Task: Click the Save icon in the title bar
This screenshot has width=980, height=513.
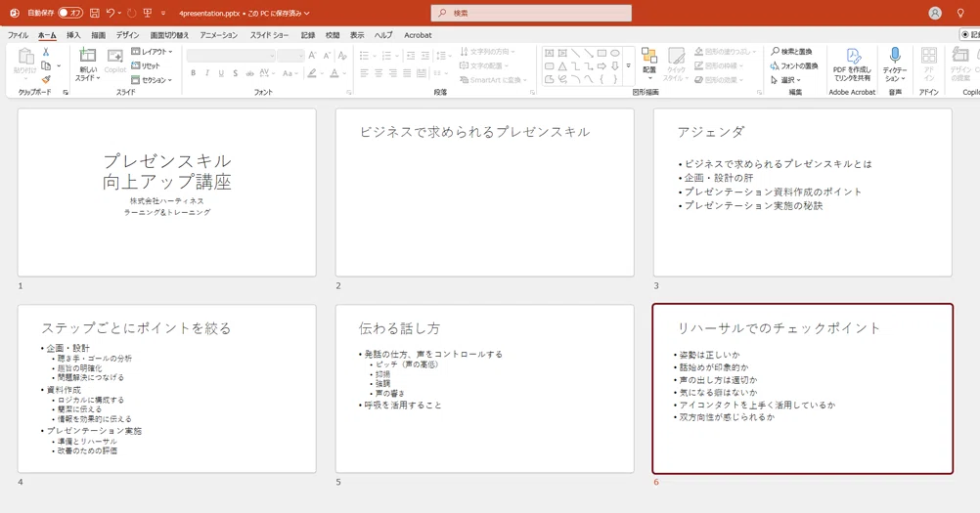Action: pyautogui.click(x=94, y=13)
